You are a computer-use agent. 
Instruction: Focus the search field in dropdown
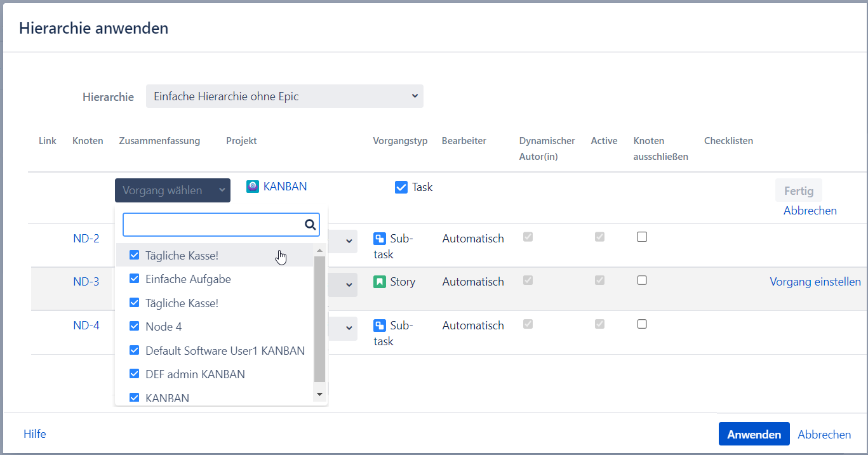coord(213,225)
